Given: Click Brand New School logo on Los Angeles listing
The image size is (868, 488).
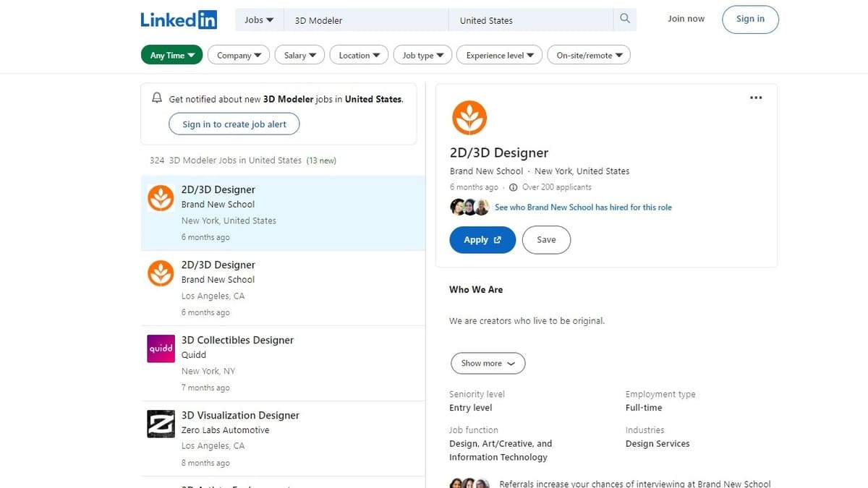Looking at the screenshot, I should (161, 273).
